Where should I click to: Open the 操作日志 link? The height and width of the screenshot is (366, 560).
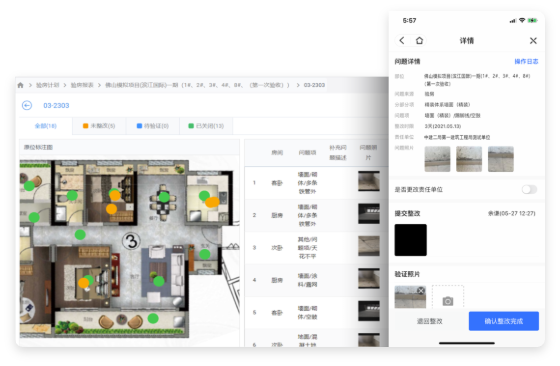[526, 61]
